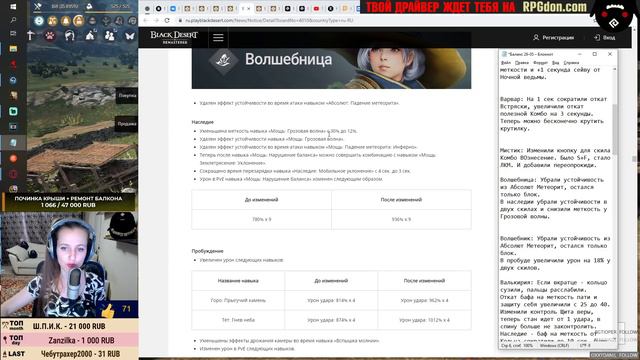The width and height of the screenshot is (640, 360).
Task: Click the 'До изменений' header in first table
Action: 262,200
